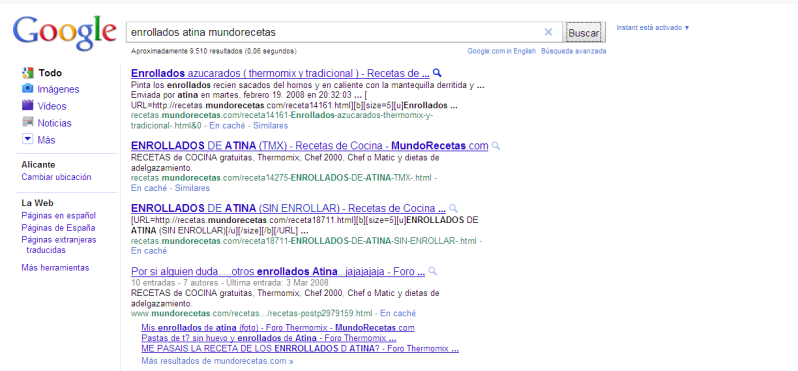Screen dimensions: 798x371
Task: Click Más resultados de mundorecetas.com
Action: pos(217,361)
